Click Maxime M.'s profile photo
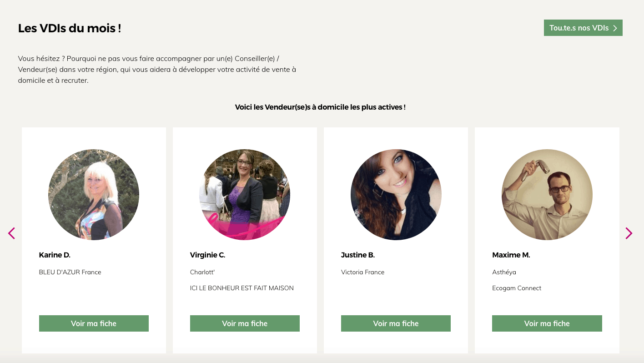Viewport: 644px width, 363px height. tap(547, 195)
